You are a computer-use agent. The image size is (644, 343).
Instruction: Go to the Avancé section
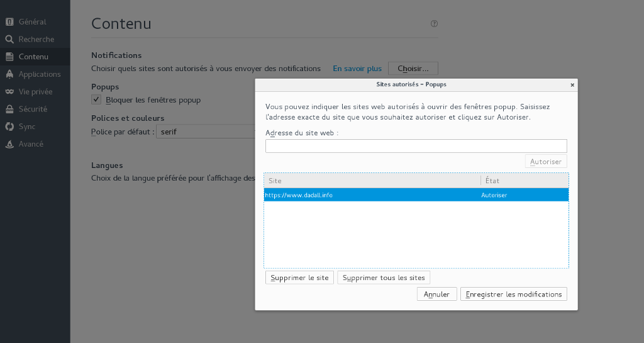[31, 144]
